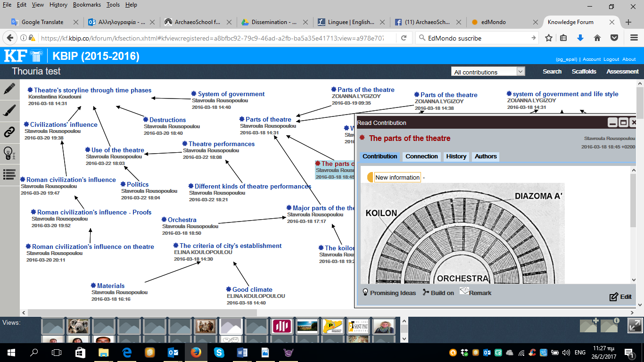Open the About link
Viewport: 644px width, 362px height.
tap(629, 59)
